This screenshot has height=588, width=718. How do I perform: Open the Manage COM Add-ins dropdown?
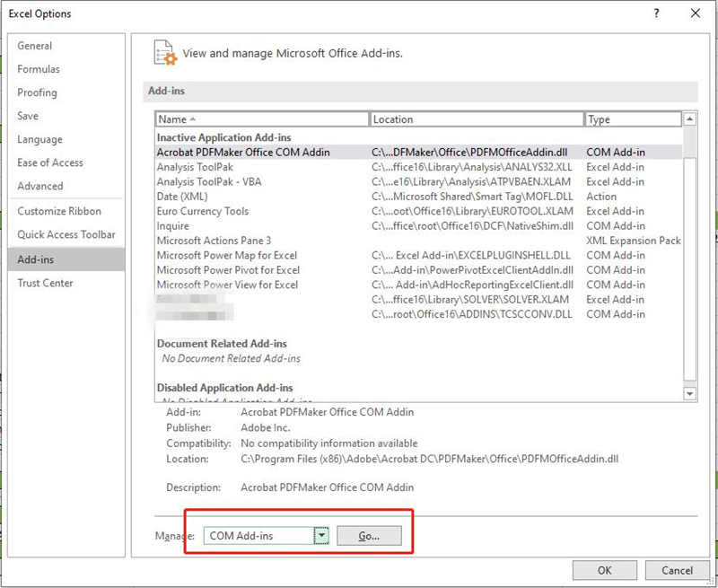pos(321,536)
